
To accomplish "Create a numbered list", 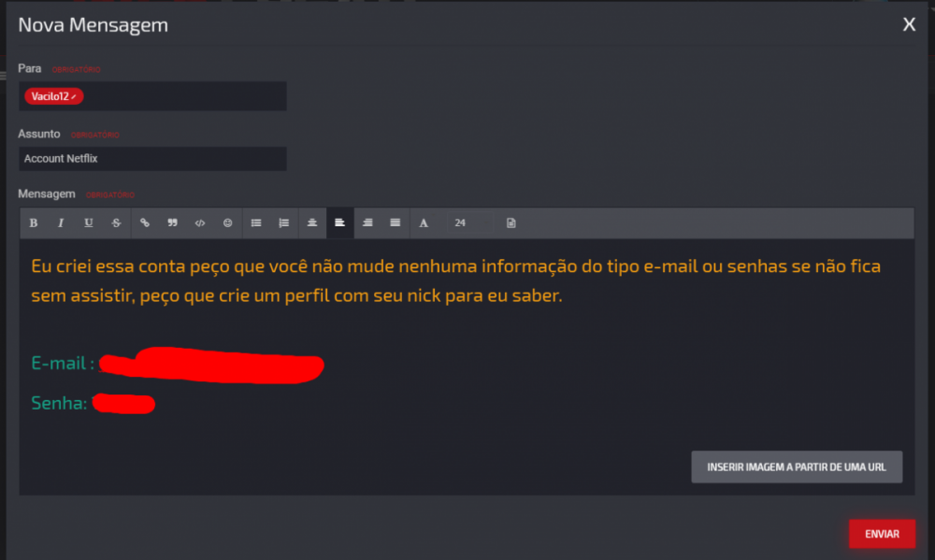I will [284, 223].
